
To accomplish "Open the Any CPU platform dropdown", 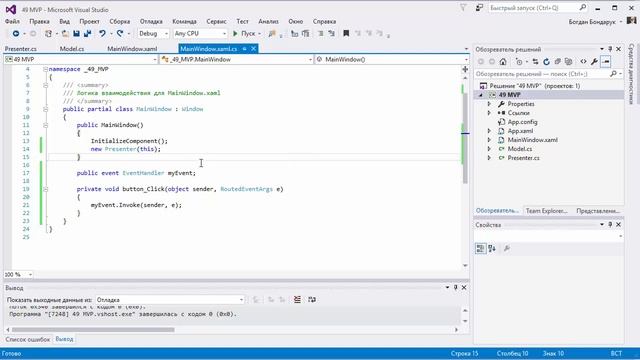I will 200,33.
